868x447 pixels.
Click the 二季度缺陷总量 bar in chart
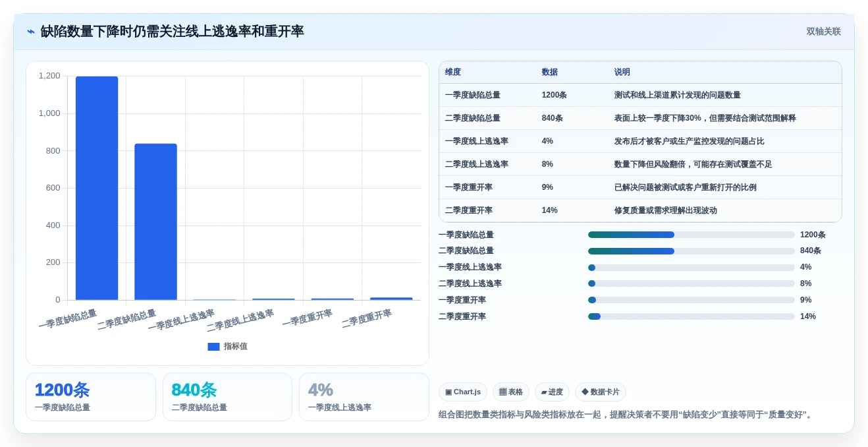tap(155, 222)
